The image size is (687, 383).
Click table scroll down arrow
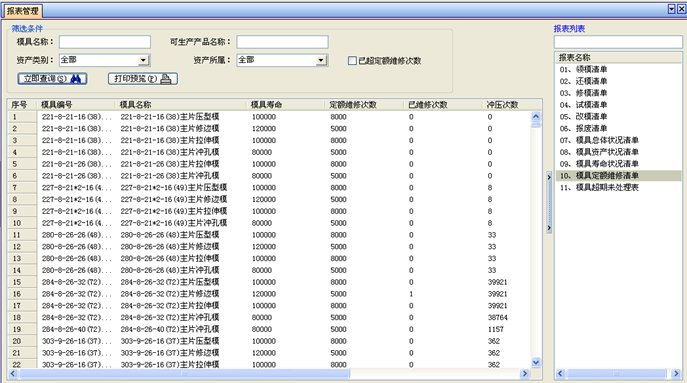tap(536, 362)
